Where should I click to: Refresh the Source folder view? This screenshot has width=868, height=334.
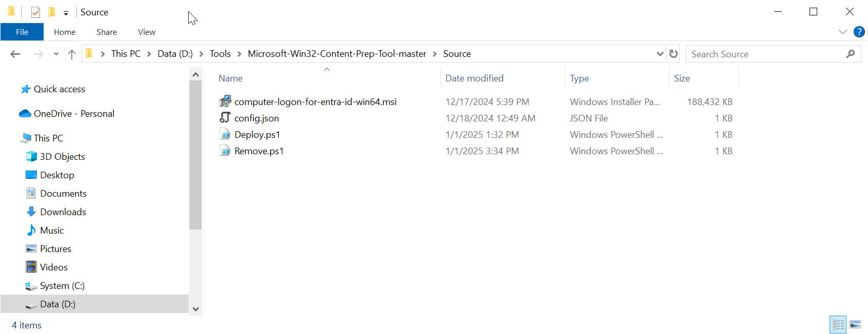[674, 54]
